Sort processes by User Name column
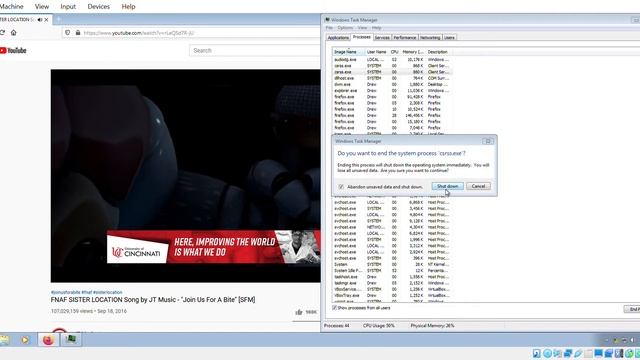The height and width of the screenshot is (360, 640). 376,52
